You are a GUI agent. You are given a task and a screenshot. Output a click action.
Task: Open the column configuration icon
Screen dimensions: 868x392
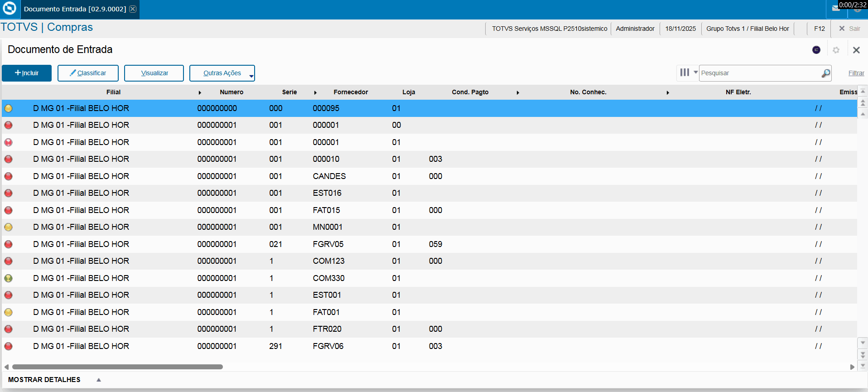tap(685, 73)
